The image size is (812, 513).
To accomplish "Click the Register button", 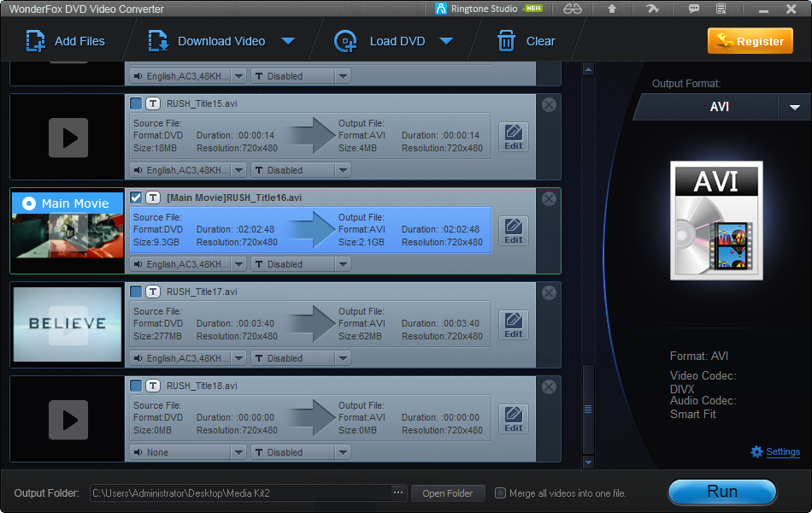I will tap(750, 41).
